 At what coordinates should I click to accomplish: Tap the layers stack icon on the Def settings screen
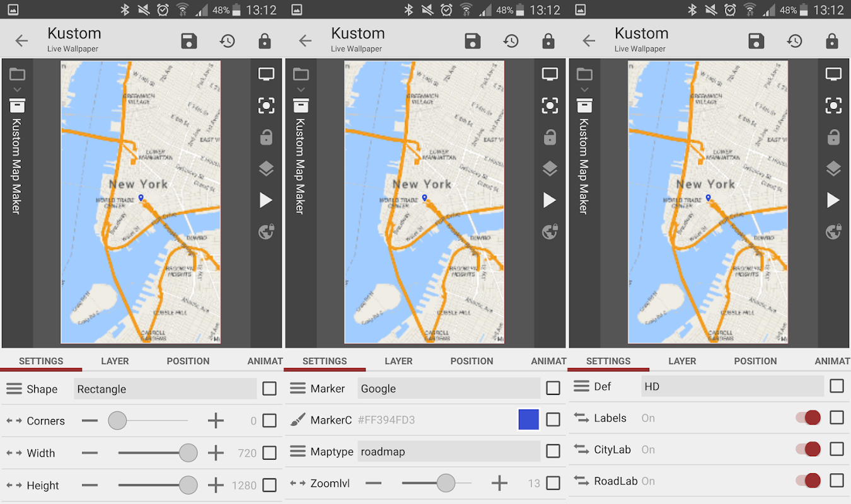coord(833,169)
